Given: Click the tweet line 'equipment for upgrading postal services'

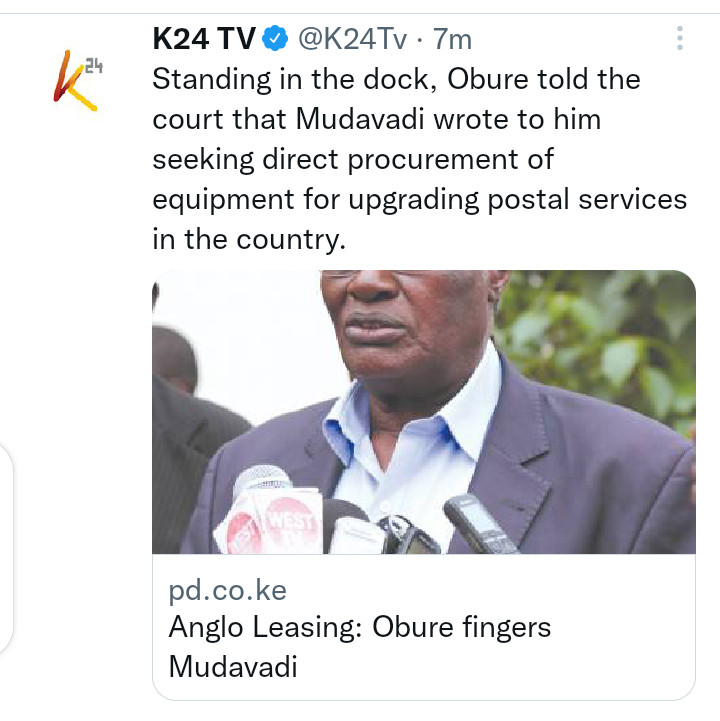Looking at the screenshot, I should tap(419, 200).
